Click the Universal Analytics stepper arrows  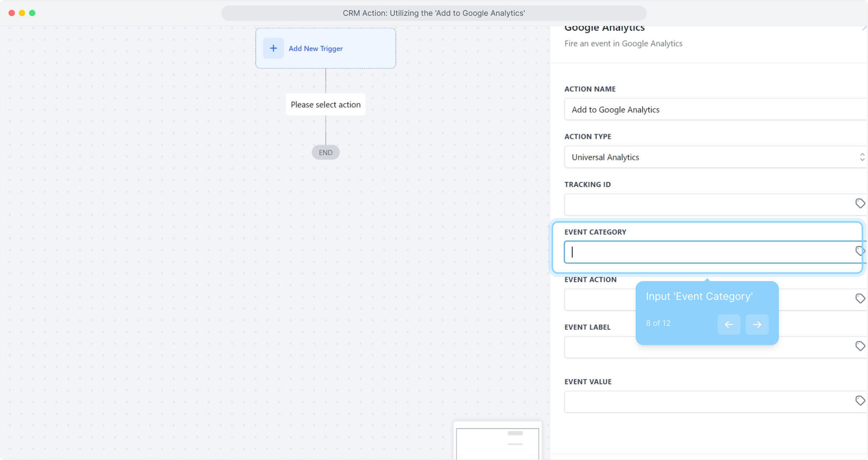point(862,157)
